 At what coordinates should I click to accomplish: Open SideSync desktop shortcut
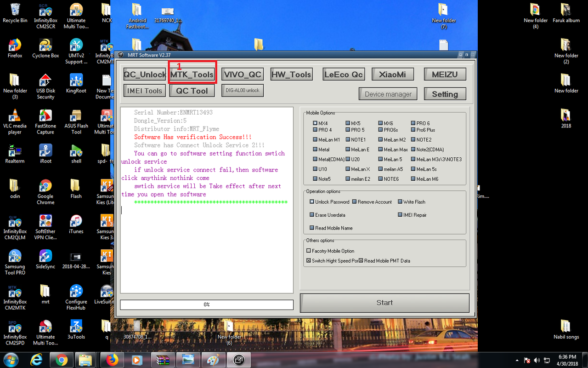pyautogui.click(x=45, y=259)
